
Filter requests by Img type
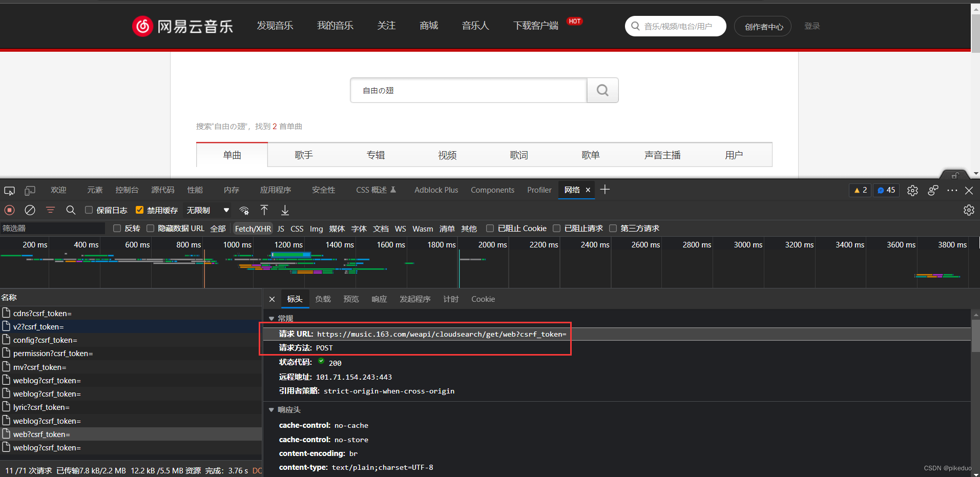(317, 229)
